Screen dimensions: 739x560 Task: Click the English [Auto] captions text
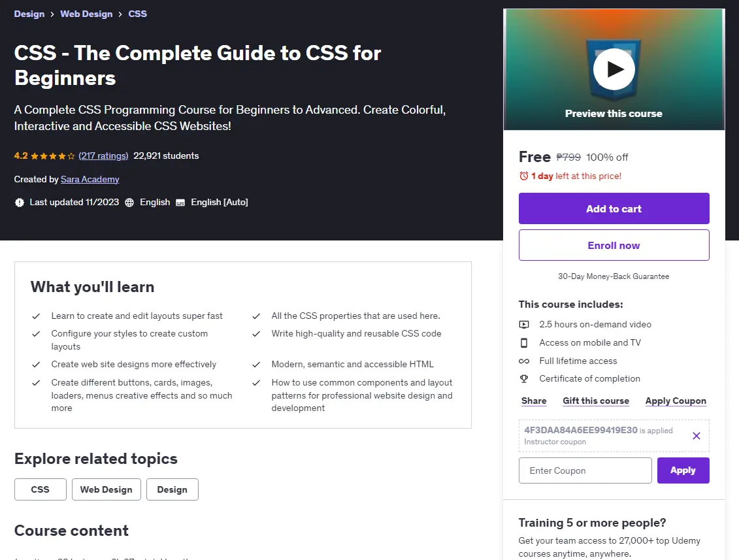[x=219, y=203]
